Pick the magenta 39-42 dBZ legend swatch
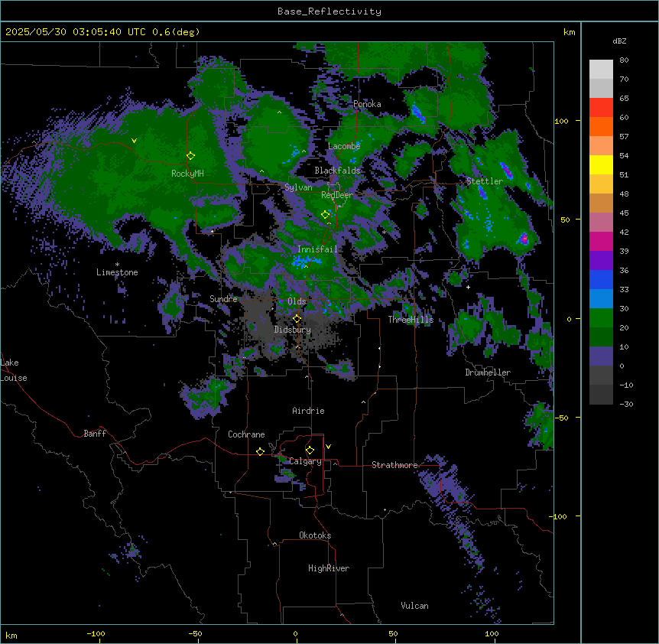Viewport: 659px width, 644px height. tap(601, 242)
